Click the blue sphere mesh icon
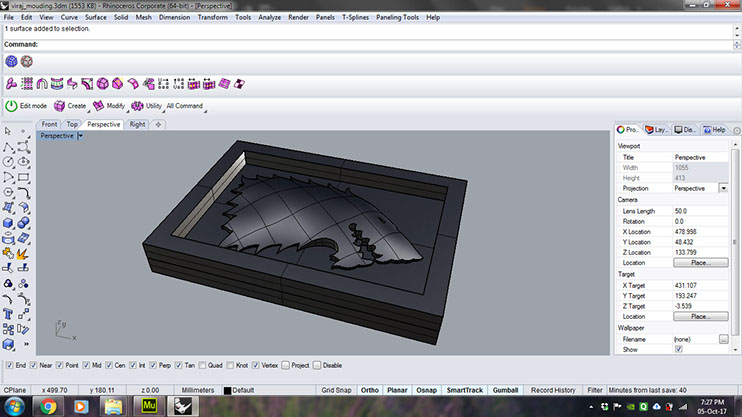Viewport: 742px width, 417px height. pos(11,61)
